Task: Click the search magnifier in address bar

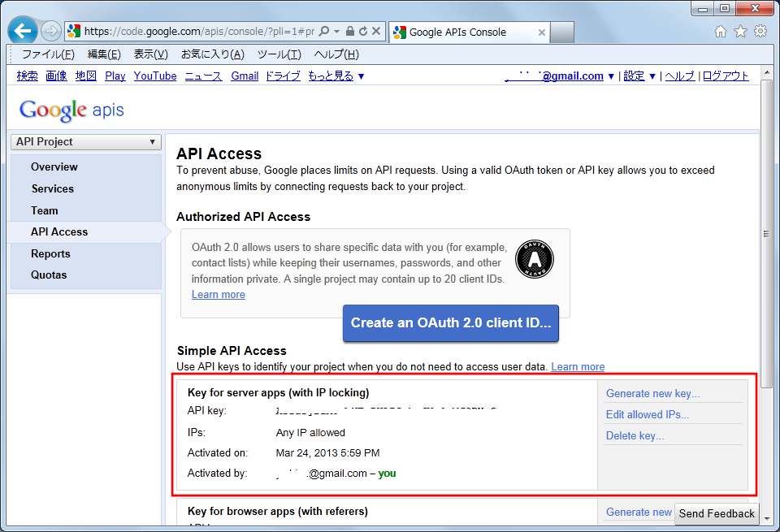Action: 323,32
